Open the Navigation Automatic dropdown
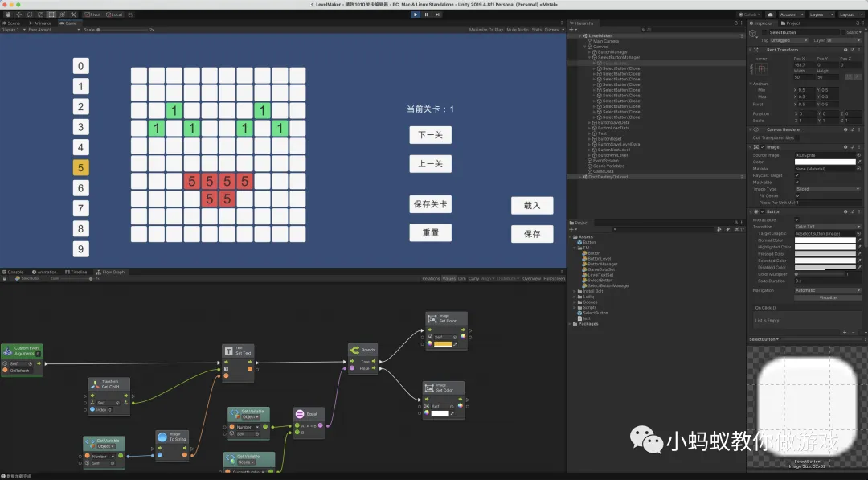Viewport: 868px width, 480px height. [x=828, y=290]
